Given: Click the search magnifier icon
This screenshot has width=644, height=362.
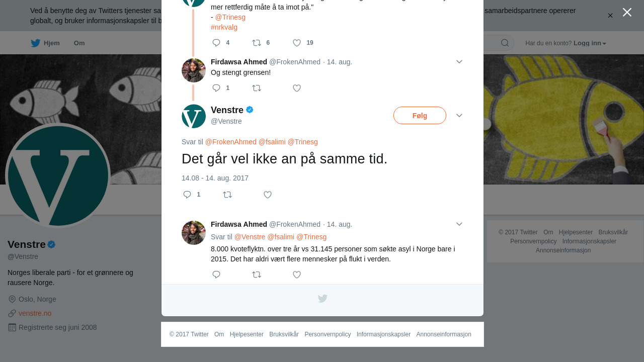Looking at the screenshot, I should tap(505, 43).
